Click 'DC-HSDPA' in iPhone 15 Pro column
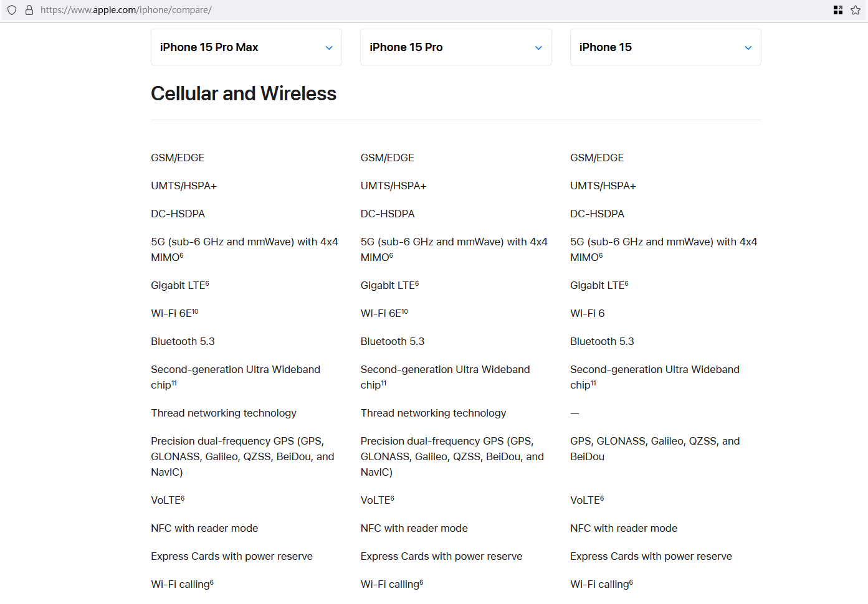The image size is (868, 604). pos(388,214)
